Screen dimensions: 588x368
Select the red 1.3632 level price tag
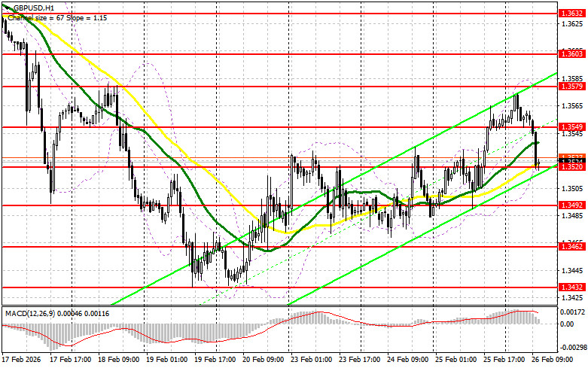[x=571, y=14]
